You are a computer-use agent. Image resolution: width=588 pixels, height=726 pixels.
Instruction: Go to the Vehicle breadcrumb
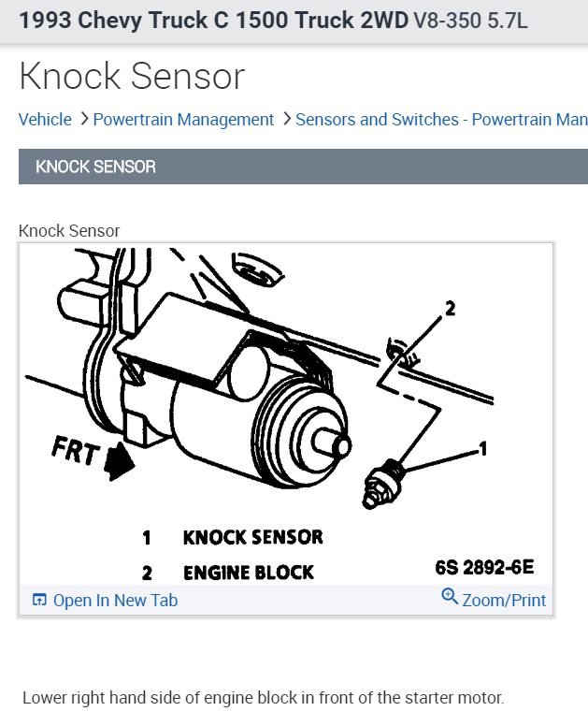pos(45,120)
